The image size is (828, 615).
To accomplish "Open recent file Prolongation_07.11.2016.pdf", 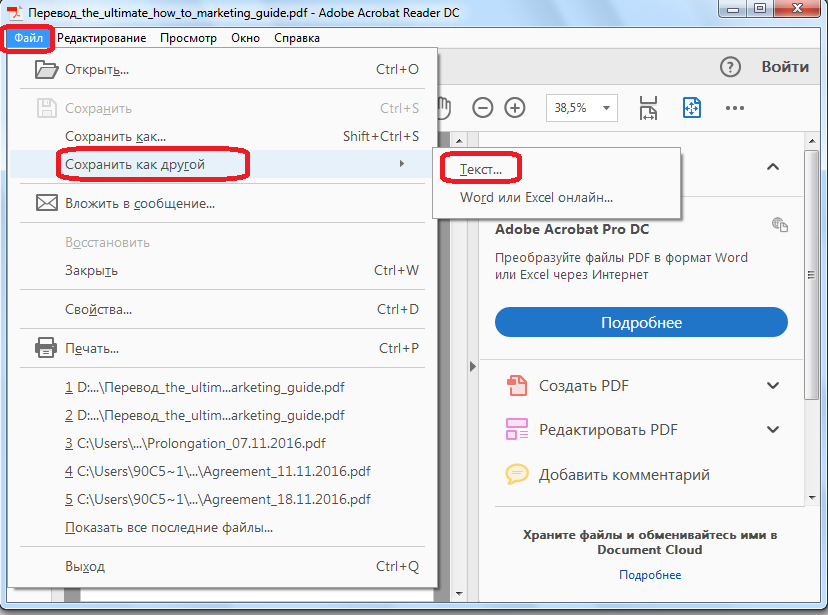I will (x=195, y=443).
